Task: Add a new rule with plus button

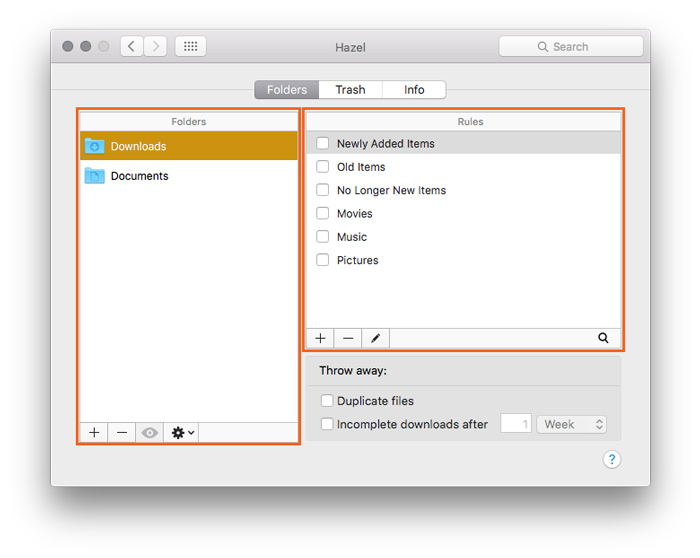Action: point(320,338)
